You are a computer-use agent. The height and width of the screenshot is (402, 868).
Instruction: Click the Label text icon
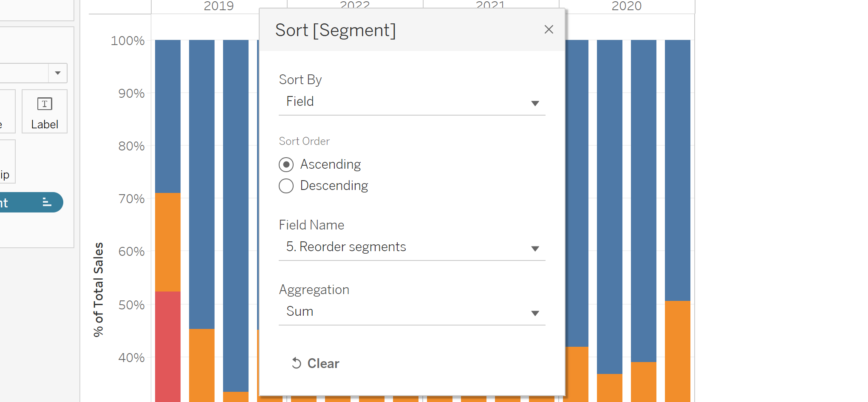45,104
